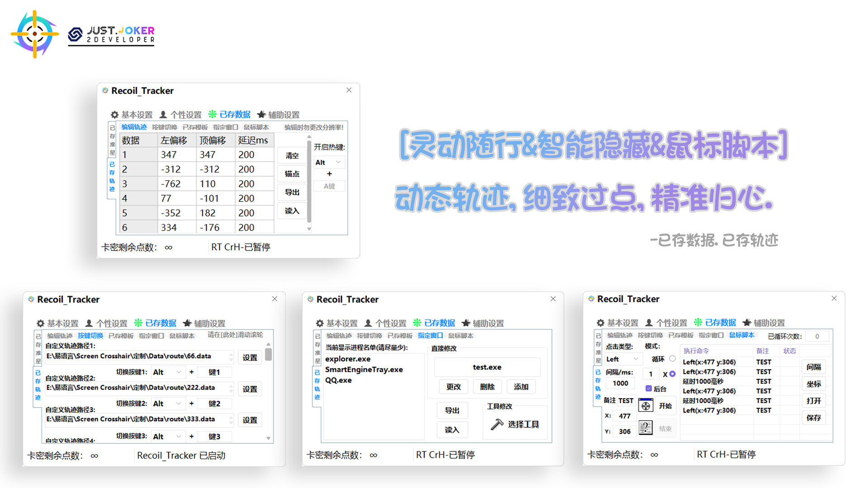Expand the Alt hotkey dropdown in top window
868x488 pixels.
329,162
